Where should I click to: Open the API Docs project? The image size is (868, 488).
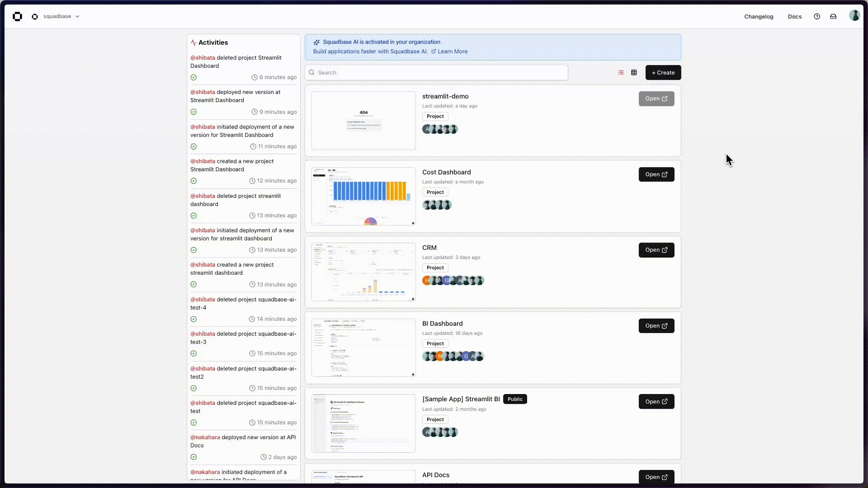point(656,477)
